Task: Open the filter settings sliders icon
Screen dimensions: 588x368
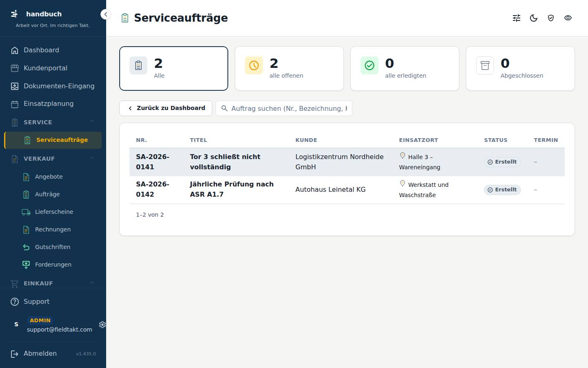Action: tap(517, 18)
